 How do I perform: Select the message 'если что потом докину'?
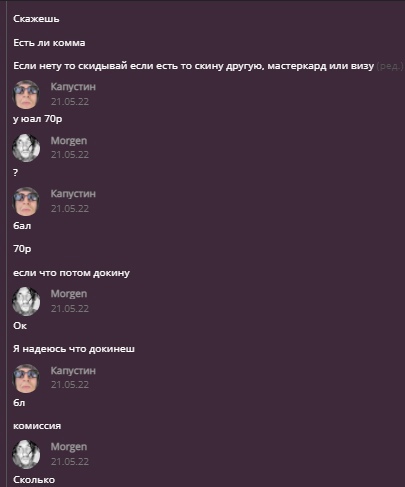71,273
